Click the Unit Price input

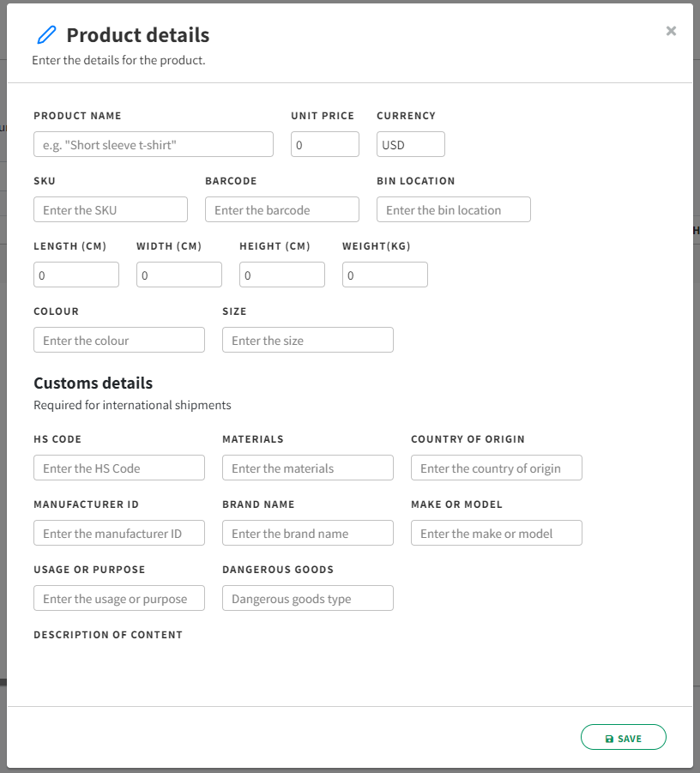325,144
